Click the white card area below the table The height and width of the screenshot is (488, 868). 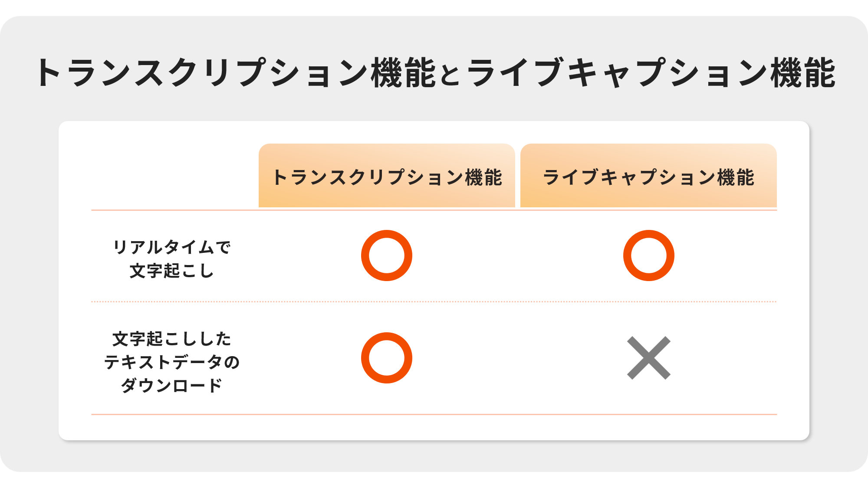pos(434,427)
